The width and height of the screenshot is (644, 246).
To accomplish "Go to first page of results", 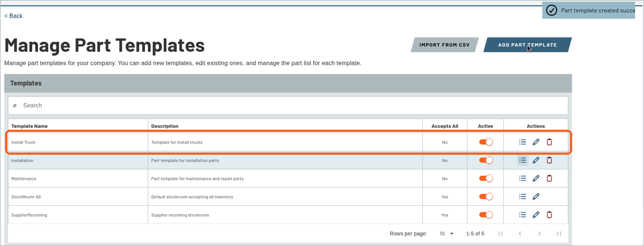I will [x=500, y=234].
